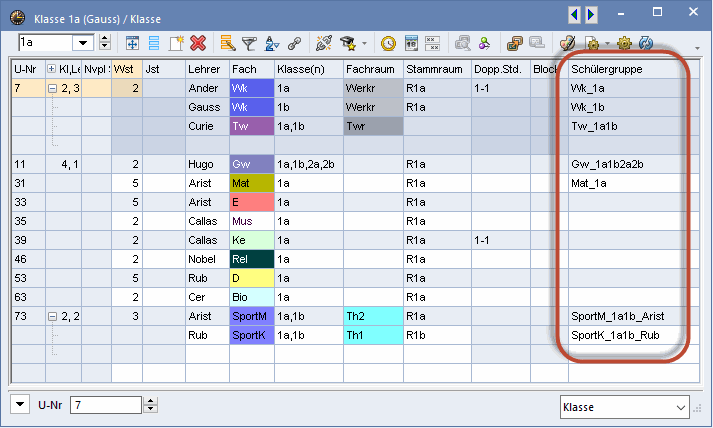
Task: Click the green next-window arrow in title bar
Action: tap(592, 14)
